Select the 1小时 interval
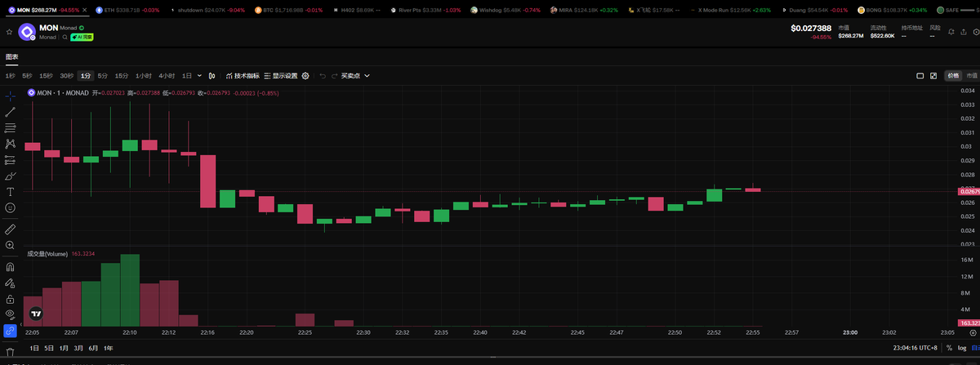The image size is (980, 365). point(144,76)
